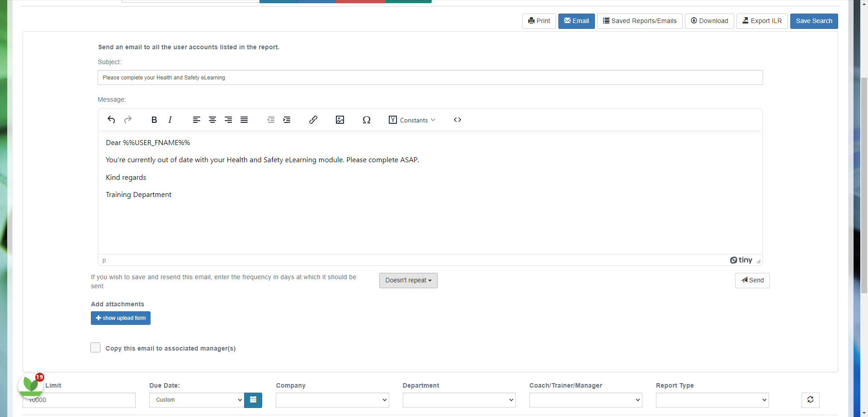Download the report
868x417 pixels.
[709, 21]
